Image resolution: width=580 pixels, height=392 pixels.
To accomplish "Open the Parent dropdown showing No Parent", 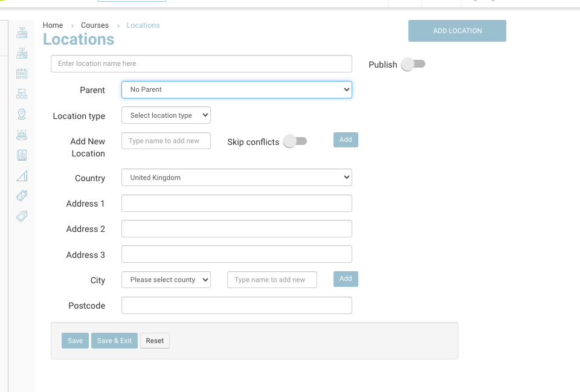I will coord(236,89).
